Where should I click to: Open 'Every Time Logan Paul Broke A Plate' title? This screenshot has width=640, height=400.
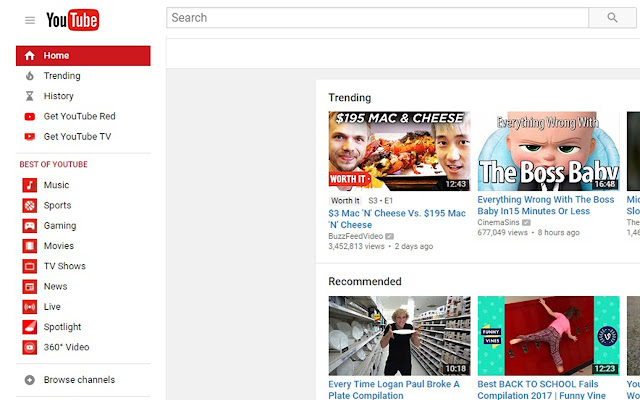(394, 390)
